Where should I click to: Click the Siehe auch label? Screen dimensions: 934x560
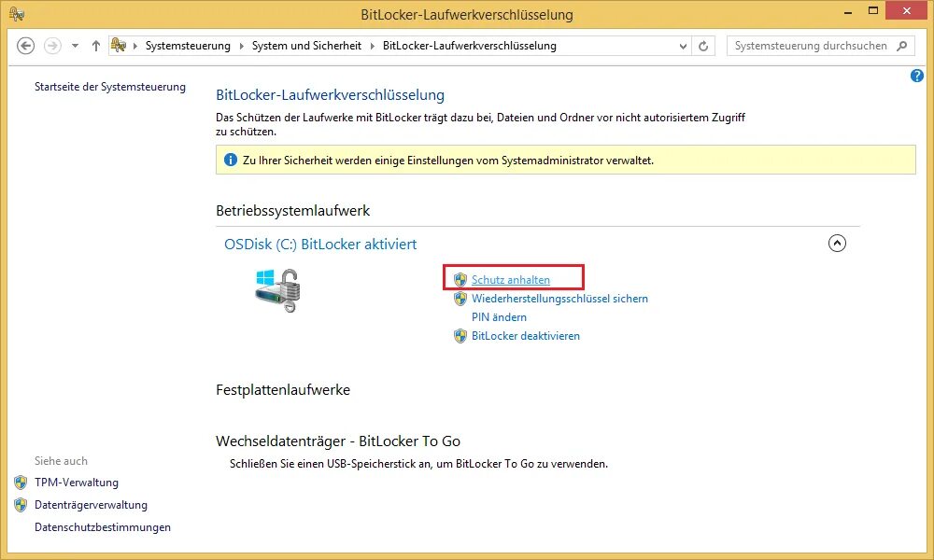pos(61,461)
